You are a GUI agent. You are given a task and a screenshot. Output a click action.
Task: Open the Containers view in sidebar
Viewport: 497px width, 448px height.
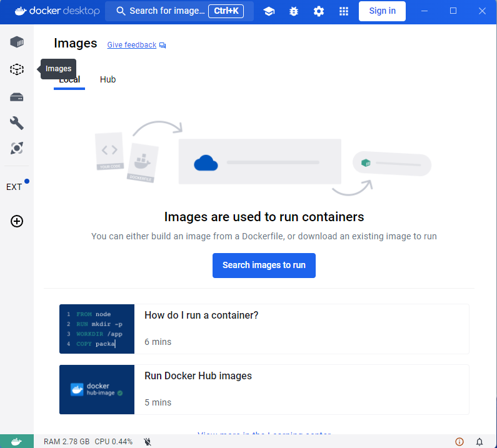(17, 42)
